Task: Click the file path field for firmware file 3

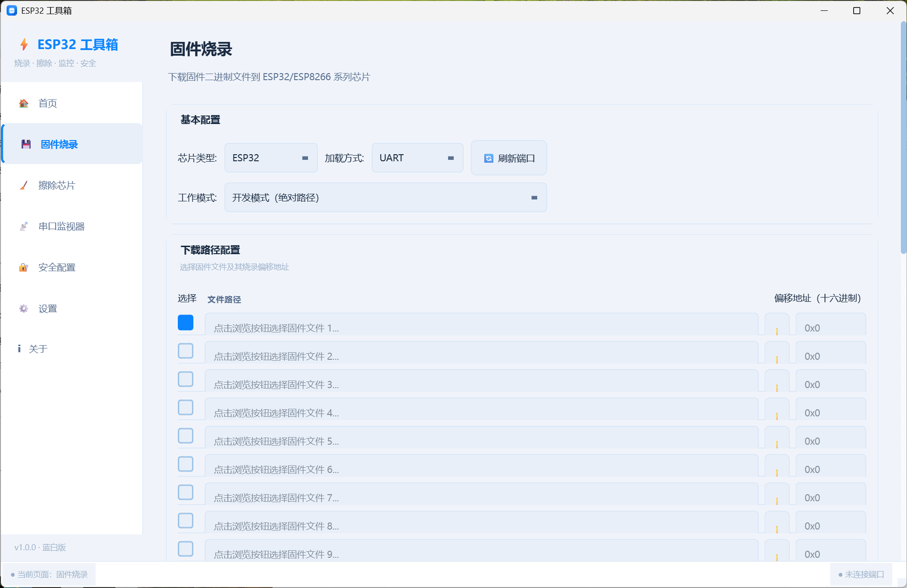Action: point(482,381)
